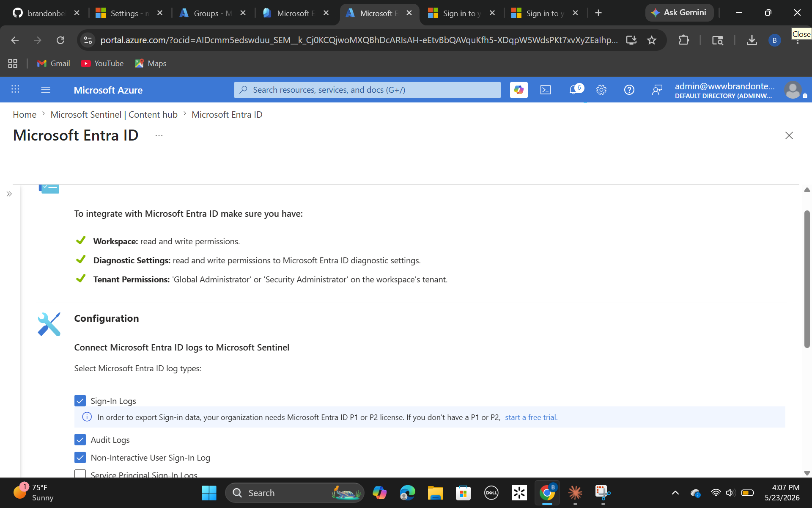Screen dimensions: 812x508
Task: Open the admin account avatar menu
Action: 793,90
